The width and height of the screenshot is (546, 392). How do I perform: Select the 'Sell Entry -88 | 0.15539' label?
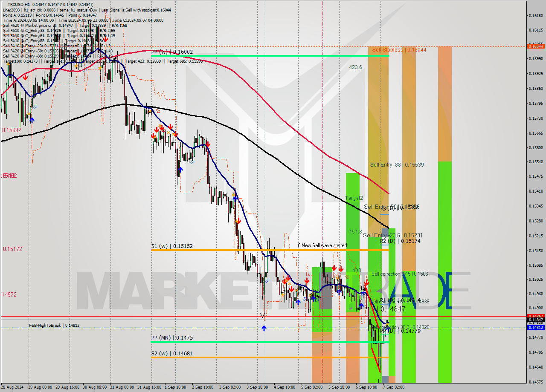tap(397, 164)
